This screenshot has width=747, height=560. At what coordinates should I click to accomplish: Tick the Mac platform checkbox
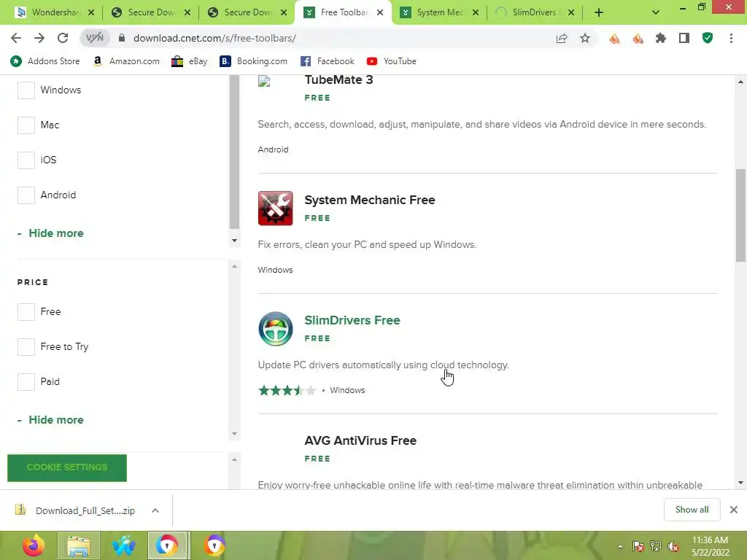point(26,125)
